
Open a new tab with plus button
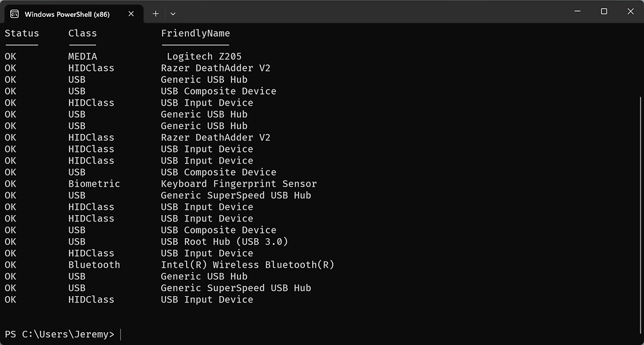coord(155,14)
